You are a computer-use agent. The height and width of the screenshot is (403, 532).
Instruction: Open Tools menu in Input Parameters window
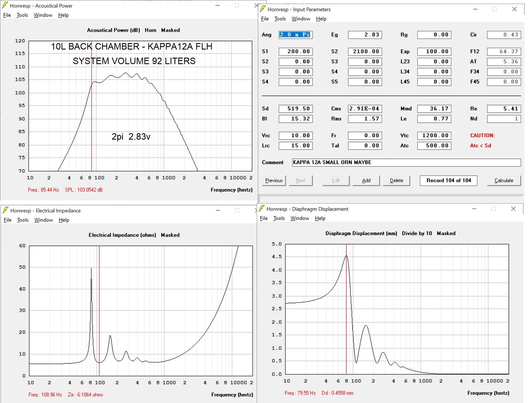[280, 19]
